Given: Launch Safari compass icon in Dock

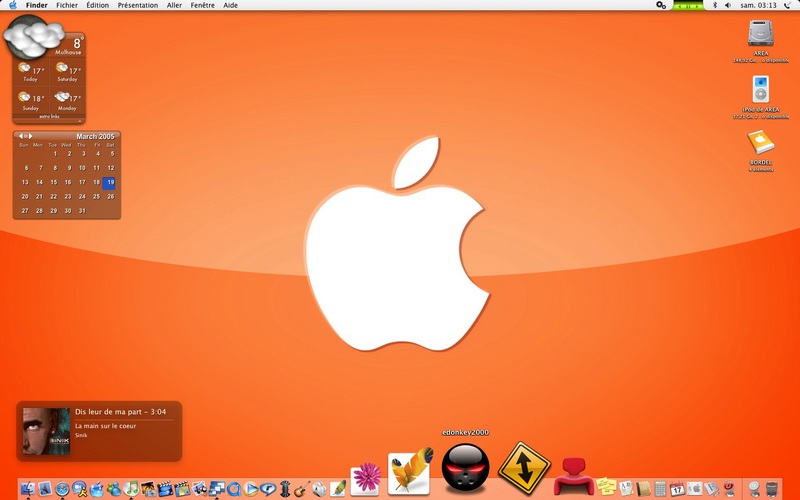Looking at the screenshot, I should [62, 489].
